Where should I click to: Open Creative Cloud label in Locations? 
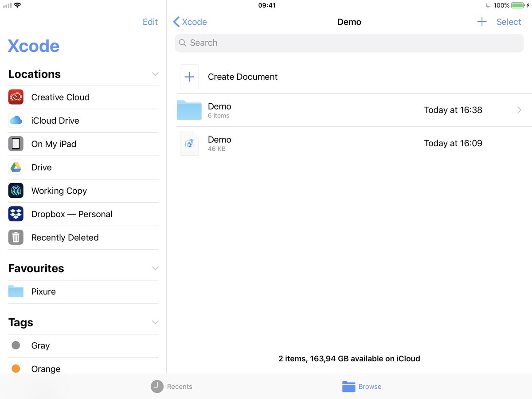pos(60,97)
